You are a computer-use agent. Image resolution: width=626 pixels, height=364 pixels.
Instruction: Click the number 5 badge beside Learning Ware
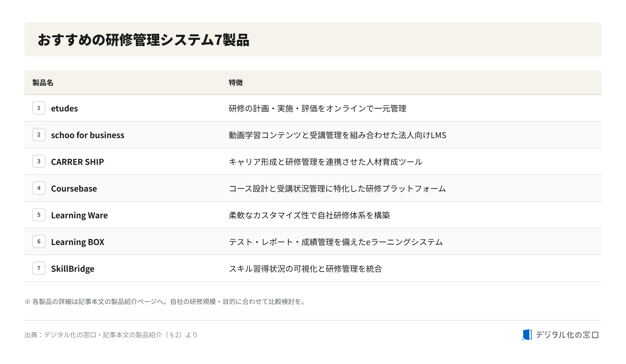pyautogui.click(x=39, y=215)
